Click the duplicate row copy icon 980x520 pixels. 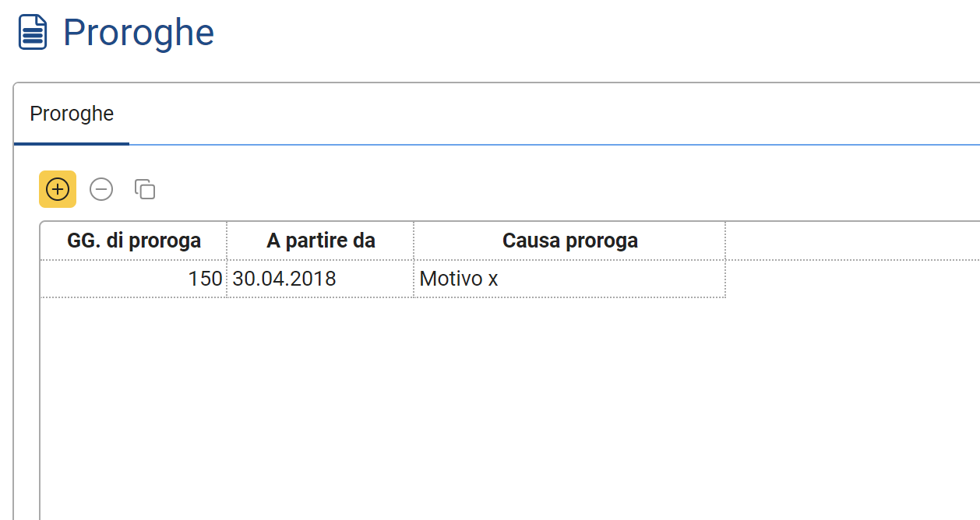pos(145,189)
